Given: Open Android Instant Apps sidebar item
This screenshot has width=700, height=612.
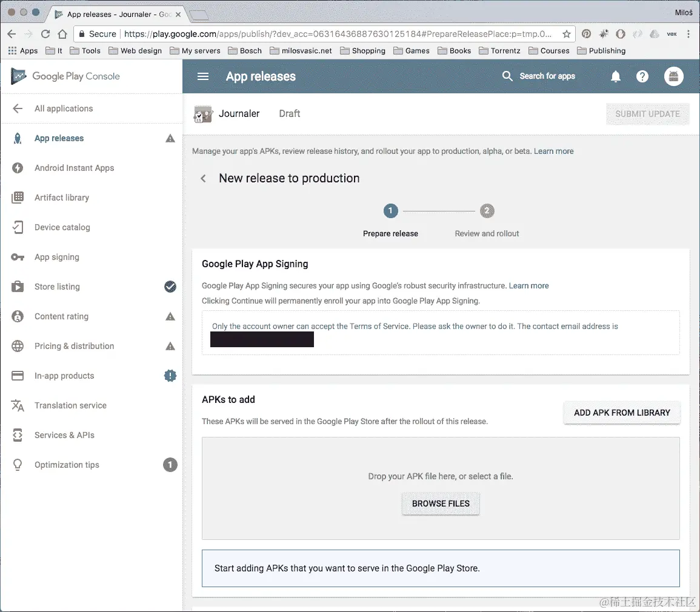Looking at the screenshot, I should point(91,168).
